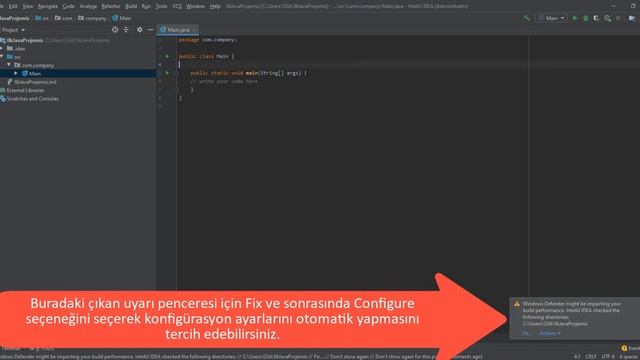The image size is (640, 360).
Task: Open the Main run configuration dropdown
Action: pyautogui.click(x=551, y=18)
